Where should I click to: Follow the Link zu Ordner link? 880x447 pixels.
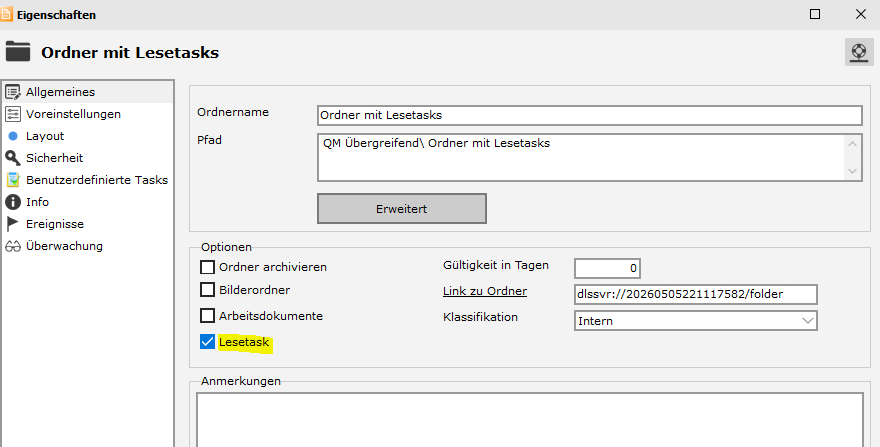[x=485, y=291]
